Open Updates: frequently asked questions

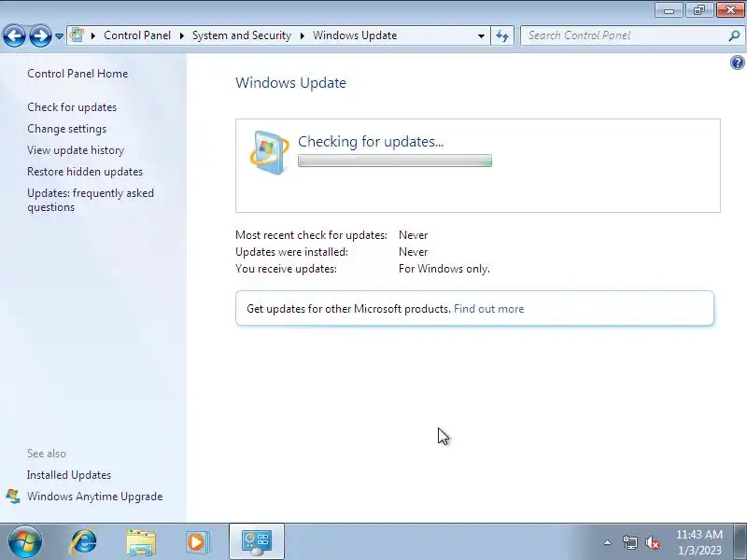coord(91,200)
